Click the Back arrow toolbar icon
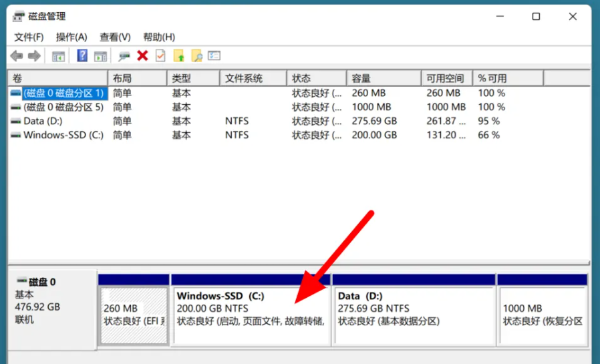Viewport: 600px width, 364px height. [x=17, y=56]
